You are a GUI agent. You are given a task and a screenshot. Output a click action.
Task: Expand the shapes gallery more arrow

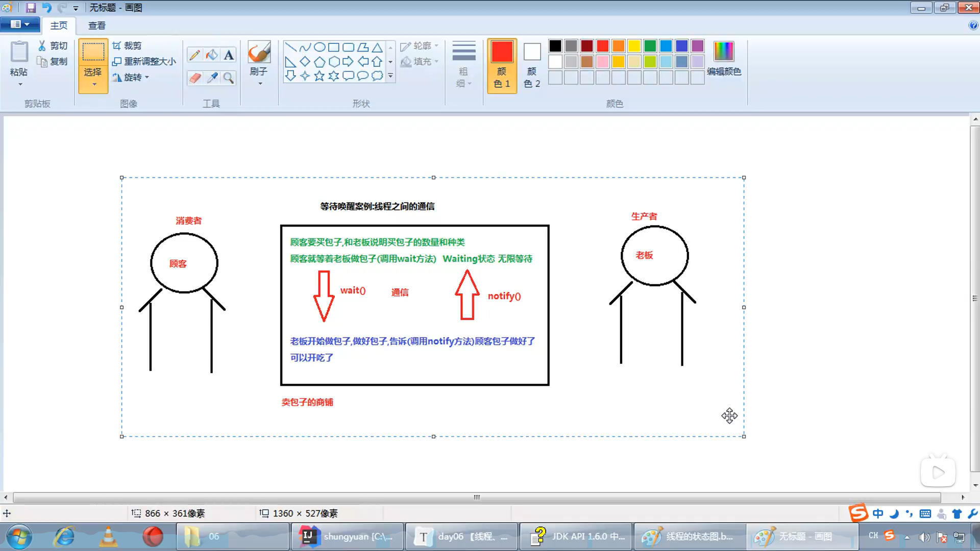[390, 76]
